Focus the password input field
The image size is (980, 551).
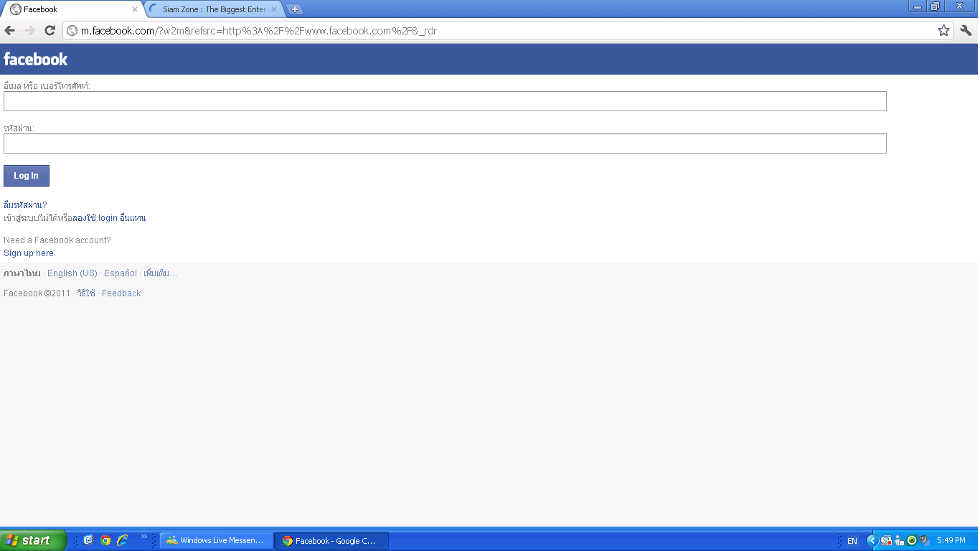pyautogui.click(x=445, y=143)
